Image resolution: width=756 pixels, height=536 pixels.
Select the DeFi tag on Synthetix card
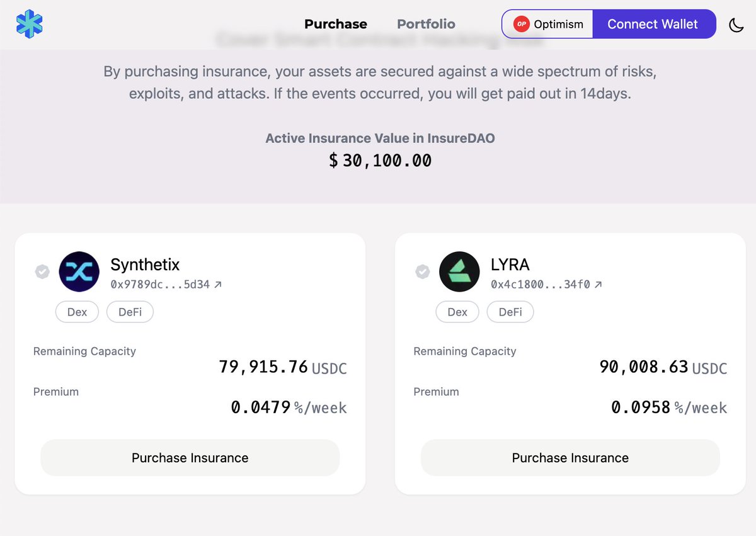130,312
